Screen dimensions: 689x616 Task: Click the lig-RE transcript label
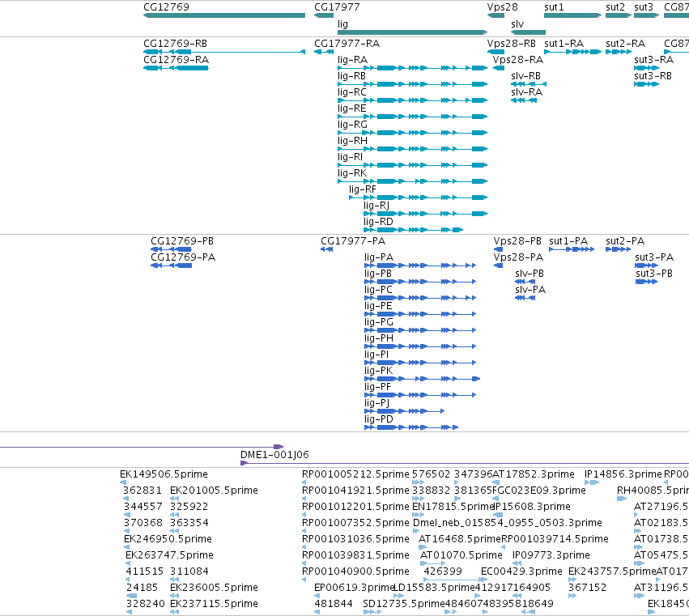click(x=351, y=108)
